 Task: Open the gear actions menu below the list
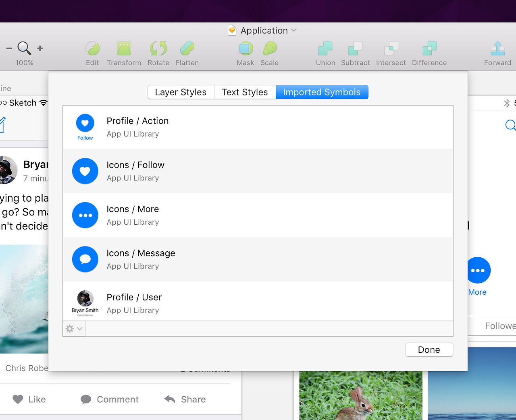[x=74, y=329]
